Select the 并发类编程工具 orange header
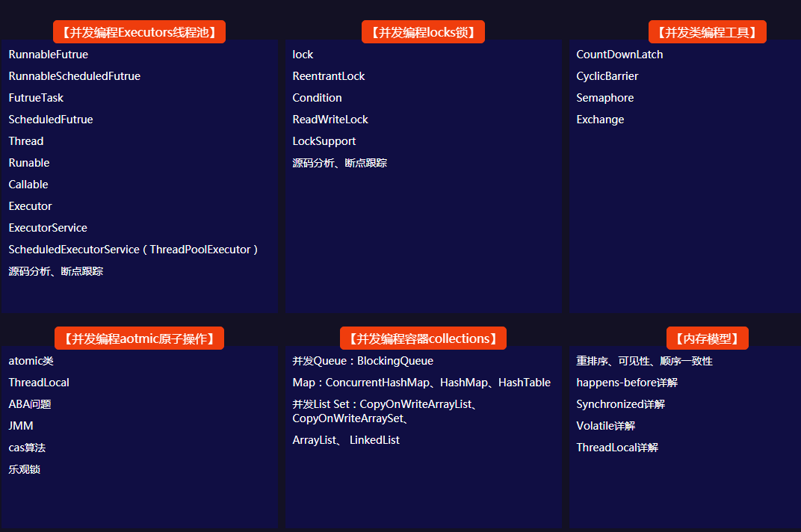This screenshot has width=801, height=532. [x=707, y=32]
